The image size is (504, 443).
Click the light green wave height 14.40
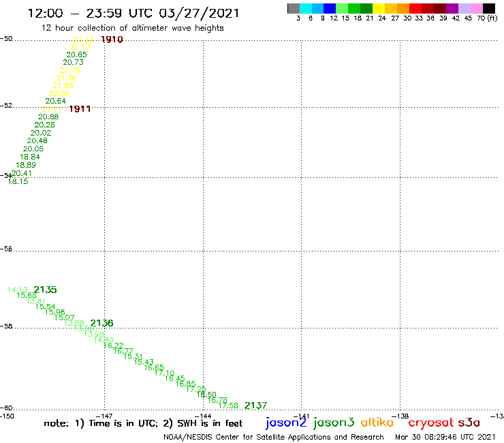click(x=104, y=339)
